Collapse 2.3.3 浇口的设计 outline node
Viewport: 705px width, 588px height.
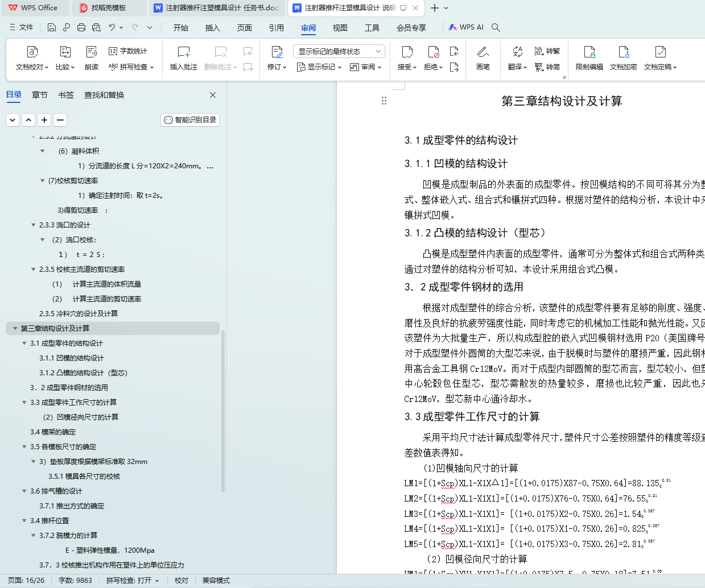[34, 225]
